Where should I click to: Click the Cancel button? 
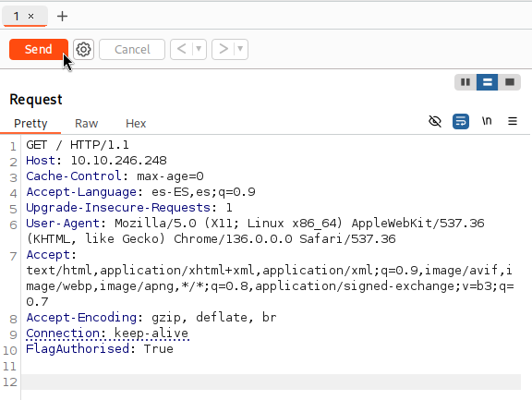pyautogui.click(x=132, y=50)
